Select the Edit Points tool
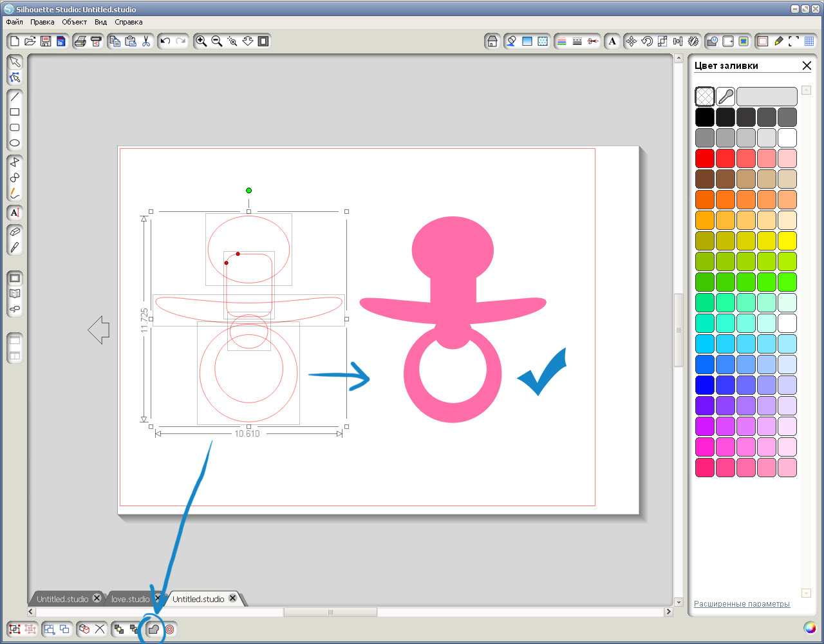The height and width of the screenshot is (644, 824). point(15,78)
